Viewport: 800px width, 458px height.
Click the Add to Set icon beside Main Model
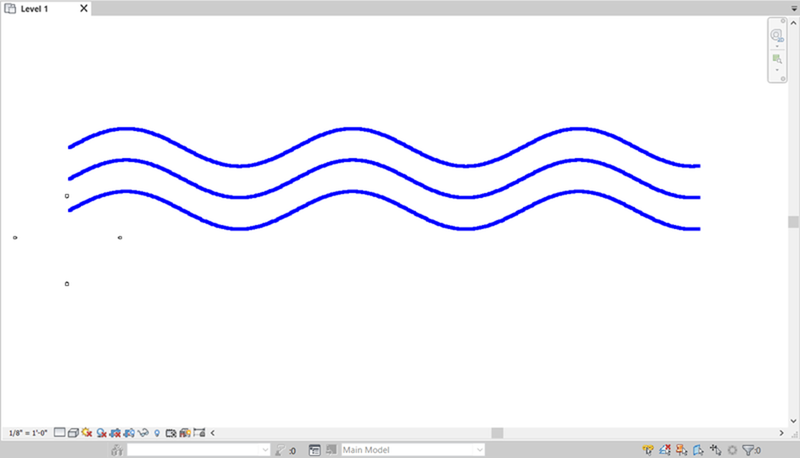[x=331, y=449]
